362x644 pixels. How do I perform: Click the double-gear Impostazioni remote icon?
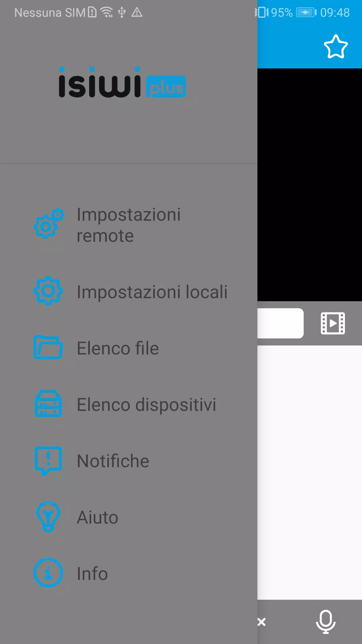(49, 224)
